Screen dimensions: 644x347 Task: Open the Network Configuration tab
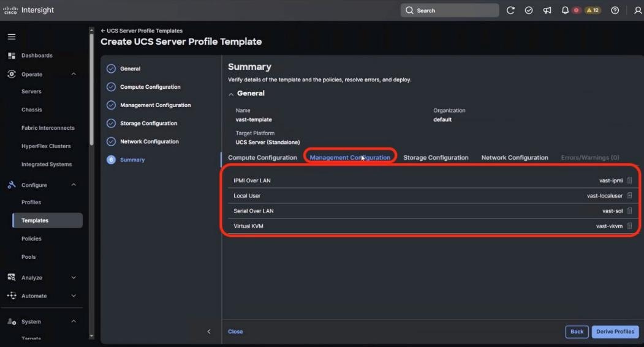(x=515, y=157)
